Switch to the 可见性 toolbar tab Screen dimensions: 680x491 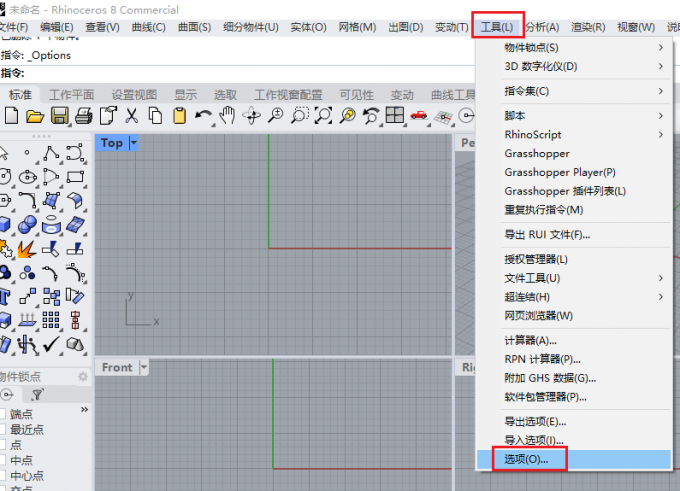pos(356,95)
